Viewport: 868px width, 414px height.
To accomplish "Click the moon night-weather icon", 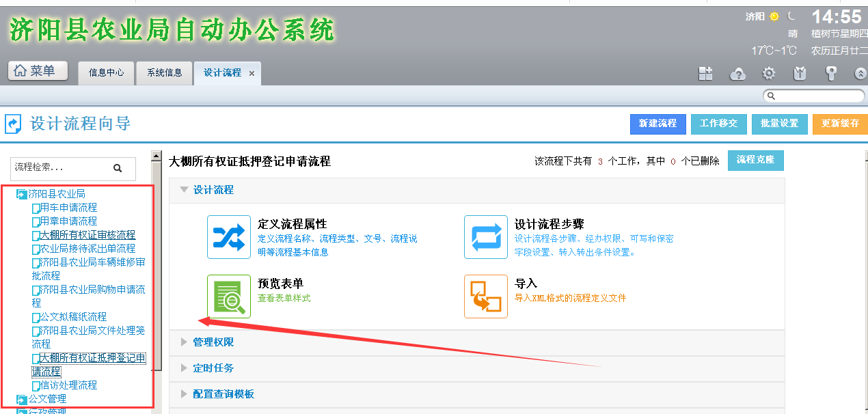I will tap(791, 16).
